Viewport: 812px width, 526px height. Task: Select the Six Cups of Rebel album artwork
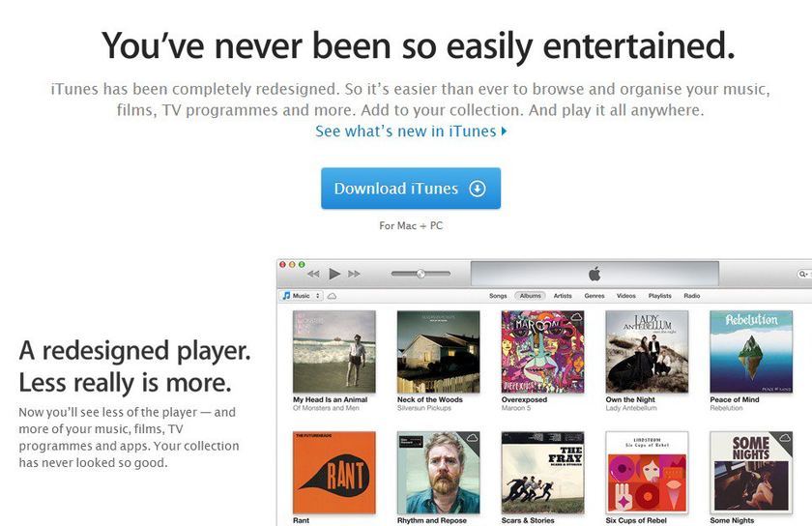tap(647, 473)
